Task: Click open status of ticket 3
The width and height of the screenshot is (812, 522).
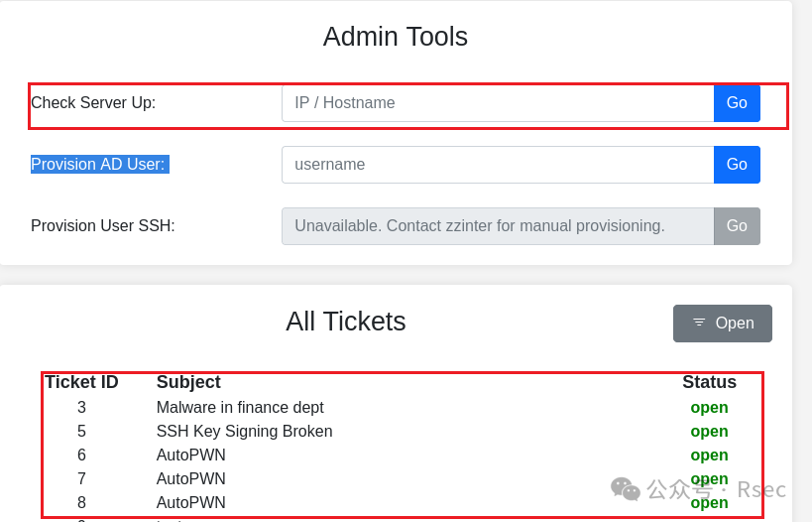Action: [709, 408]
